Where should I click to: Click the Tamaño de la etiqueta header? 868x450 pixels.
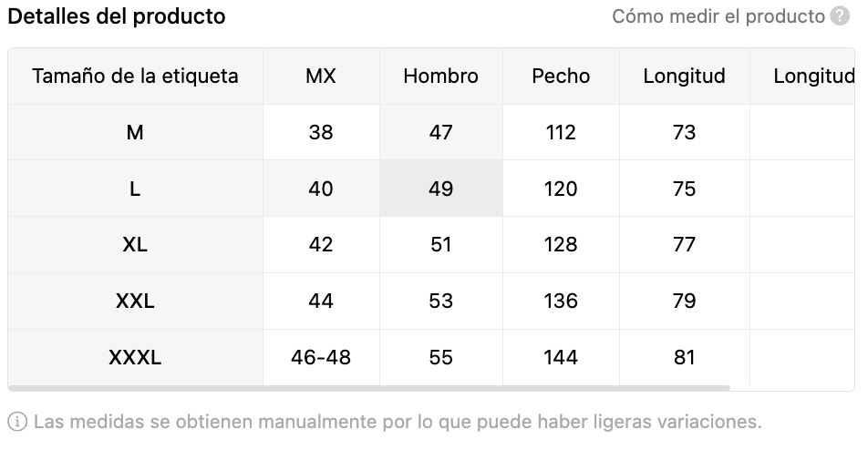click(x=135, y=77)
